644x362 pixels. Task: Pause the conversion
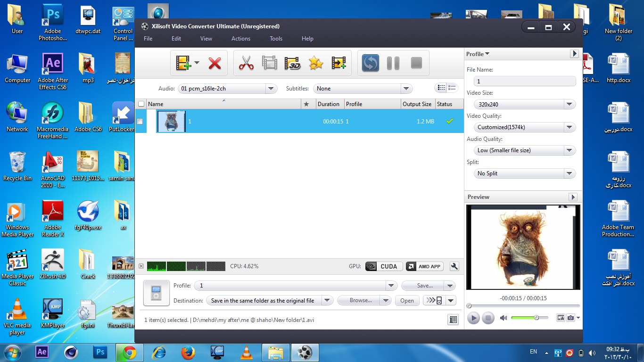coord(393,63)
